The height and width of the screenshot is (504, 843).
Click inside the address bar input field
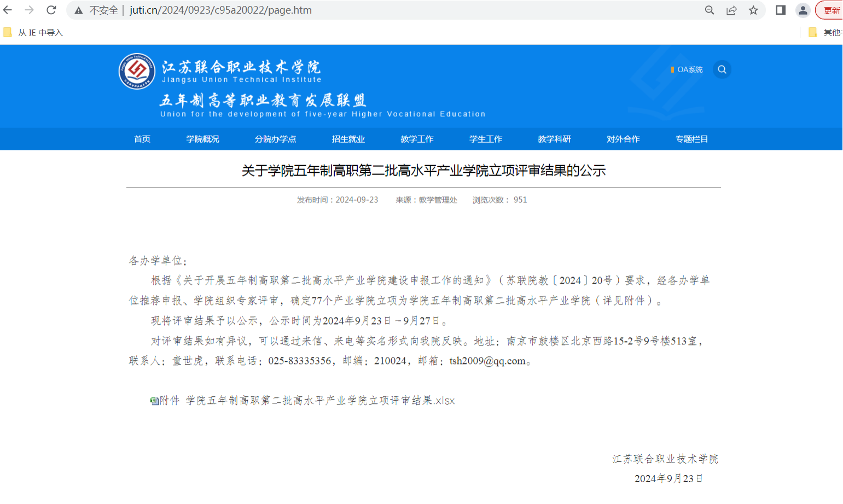383,10
